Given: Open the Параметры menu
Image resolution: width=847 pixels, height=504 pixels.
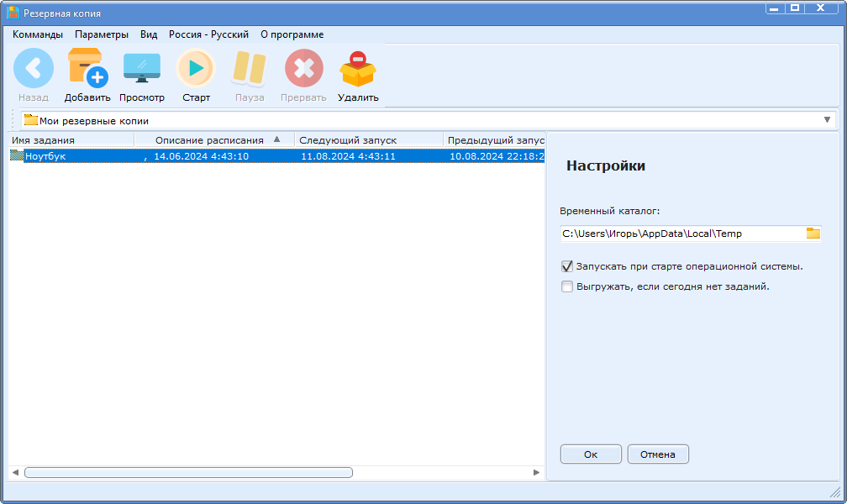Looking at the screenshot, I should coord(102,34).
